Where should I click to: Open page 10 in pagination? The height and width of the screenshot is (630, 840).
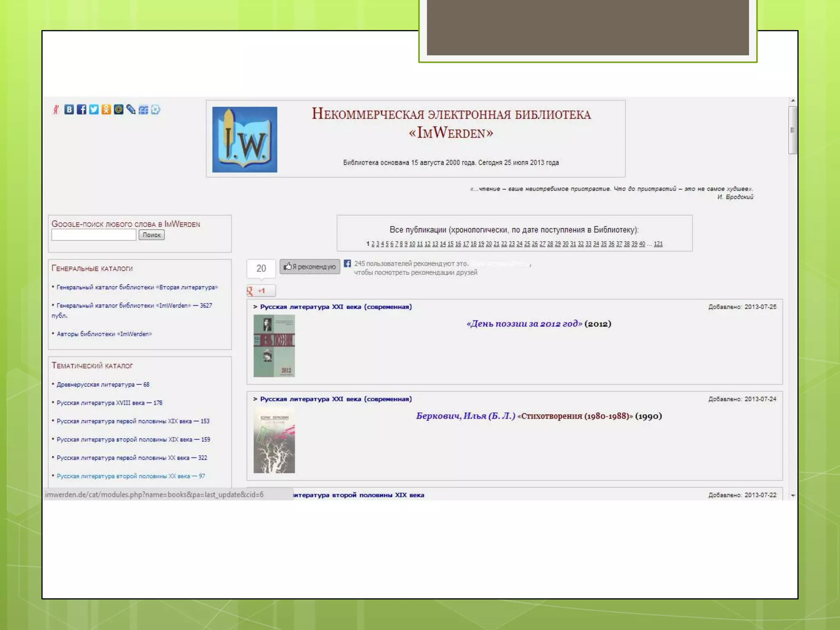tap(412, 244)
